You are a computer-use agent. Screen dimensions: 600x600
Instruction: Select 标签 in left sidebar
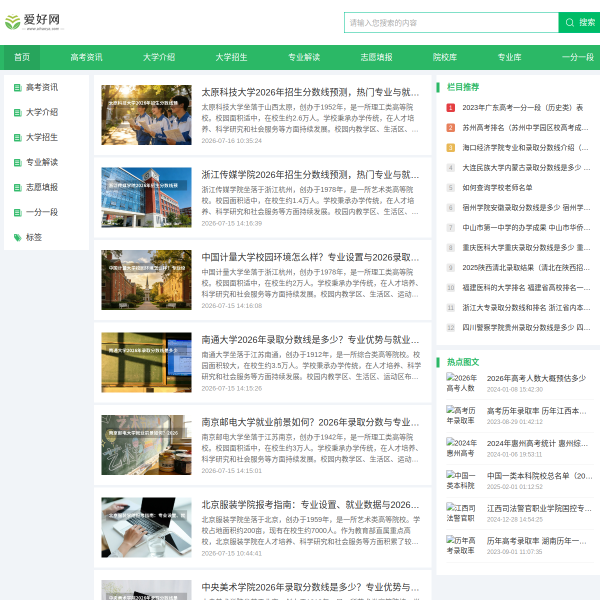pyautogui.click(x=34, y=238)
